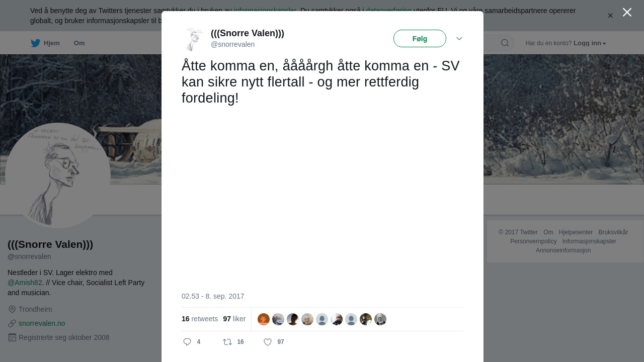Dismiss the cookie notice small X
Viewport: 644px width, 362px height.
pyautogui.click(x=610, y=16)
